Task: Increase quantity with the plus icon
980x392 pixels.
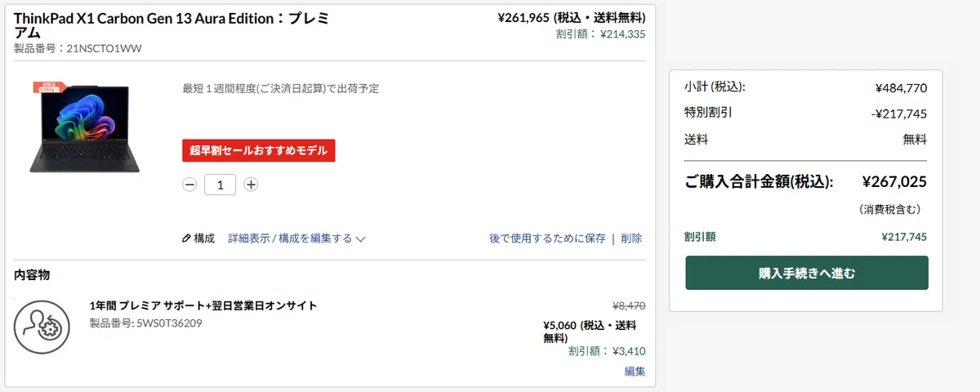Action: tap(252, 185)
